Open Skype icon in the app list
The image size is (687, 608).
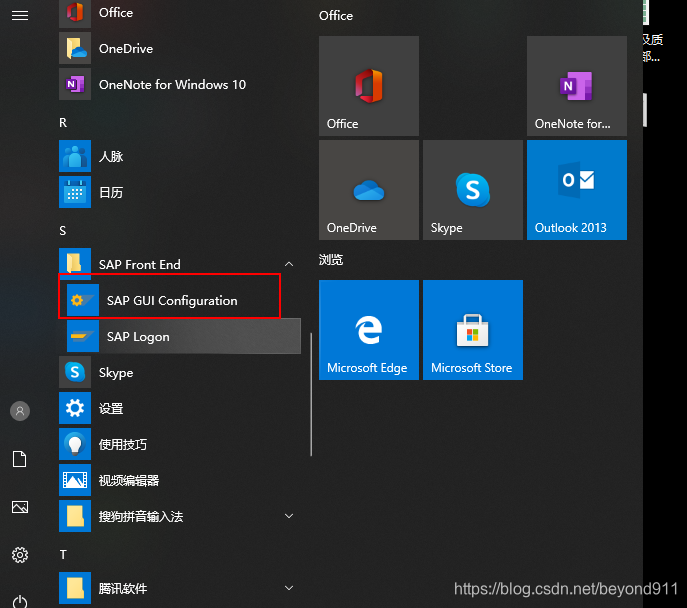(x=75, y=372)
